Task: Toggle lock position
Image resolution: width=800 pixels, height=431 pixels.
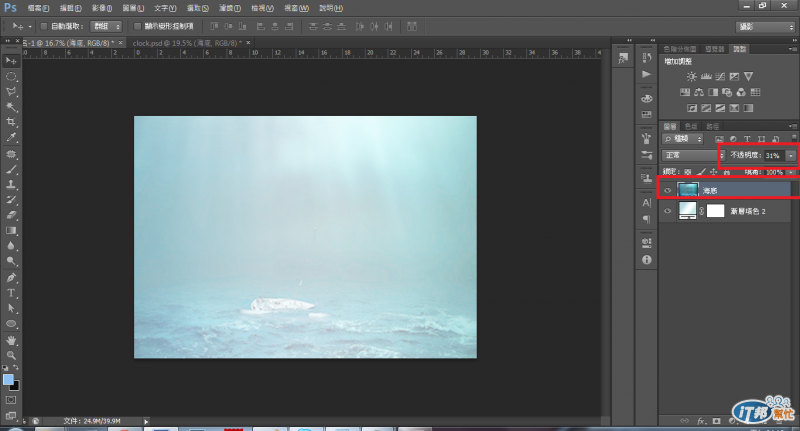Action: [714, 172]
